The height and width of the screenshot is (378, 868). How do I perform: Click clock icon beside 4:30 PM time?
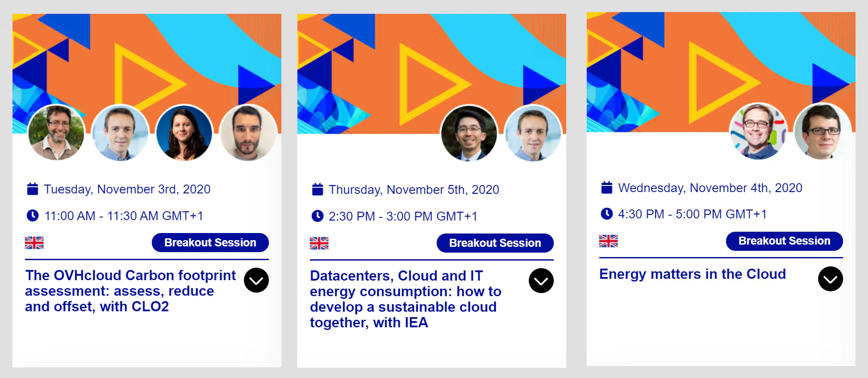(607, 214)
